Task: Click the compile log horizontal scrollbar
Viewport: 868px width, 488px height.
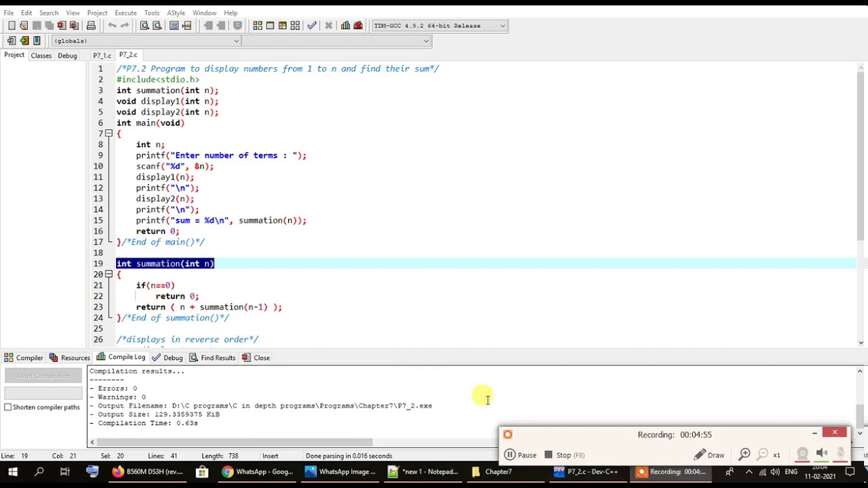Action: pyautogui.click(x=234, y=443)
